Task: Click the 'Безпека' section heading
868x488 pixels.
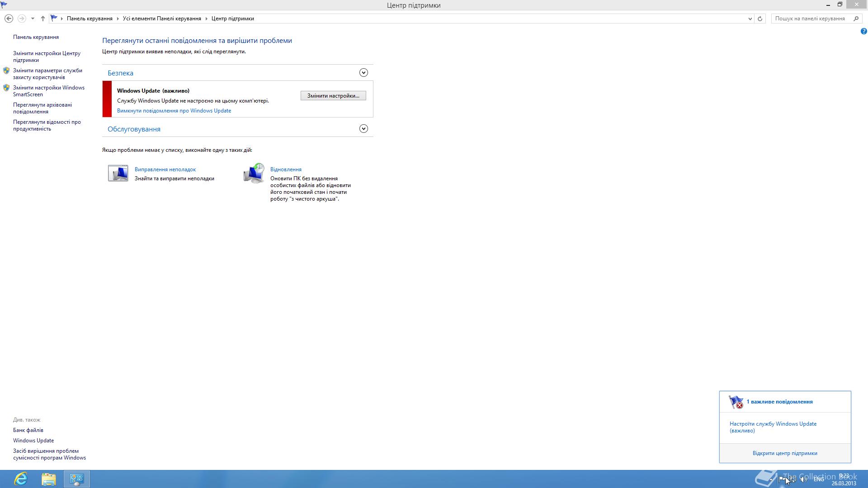Action: 120,73
